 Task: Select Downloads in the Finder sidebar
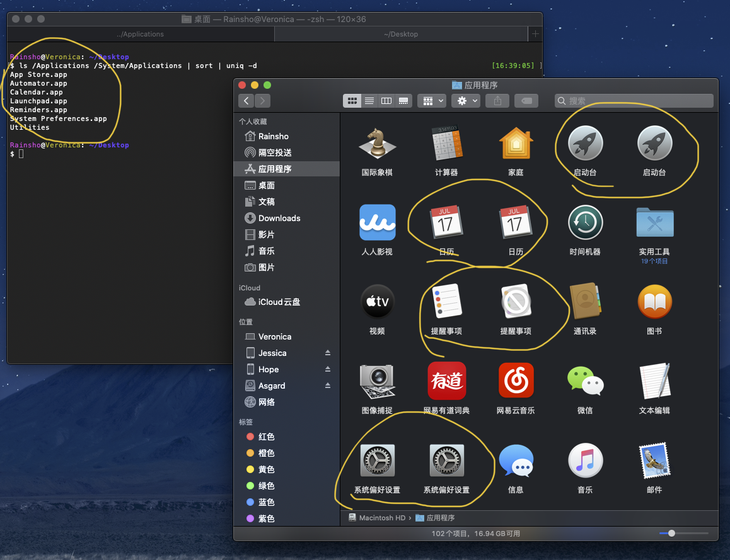pos(279,219)
